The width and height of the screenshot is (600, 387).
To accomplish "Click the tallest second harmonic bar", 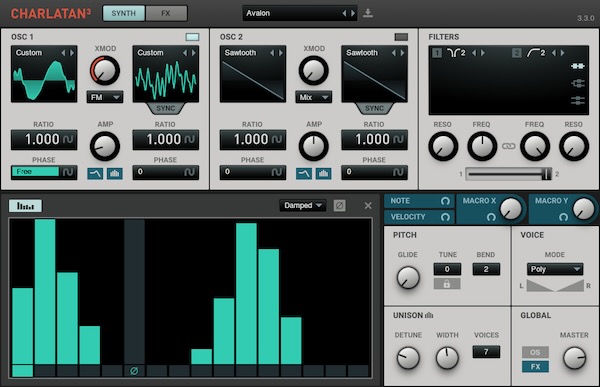I will [45, 291].
